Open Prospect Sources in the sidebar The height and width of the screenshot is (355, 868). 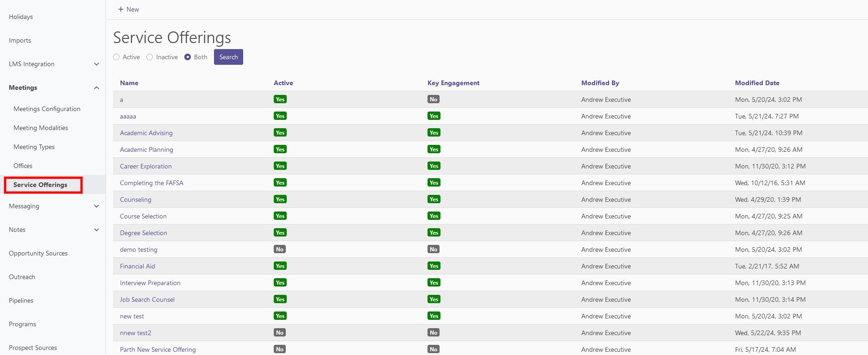point(33,348)
